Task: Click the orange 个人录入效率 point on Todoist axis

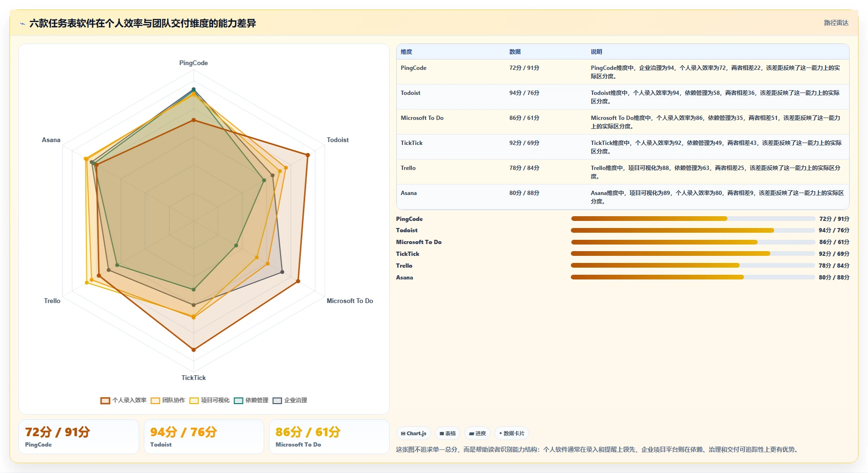Action: point(308,155)
